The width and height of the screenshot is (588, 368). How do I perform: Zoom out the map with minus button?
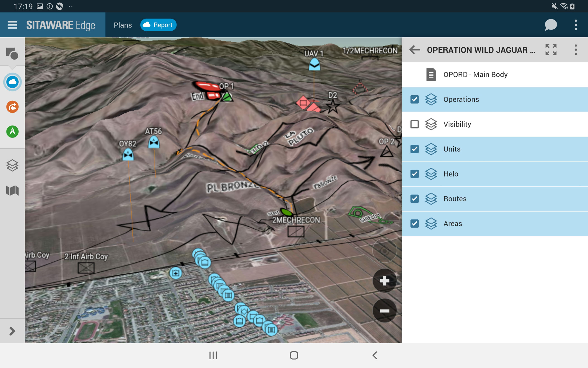coord(385,311)
